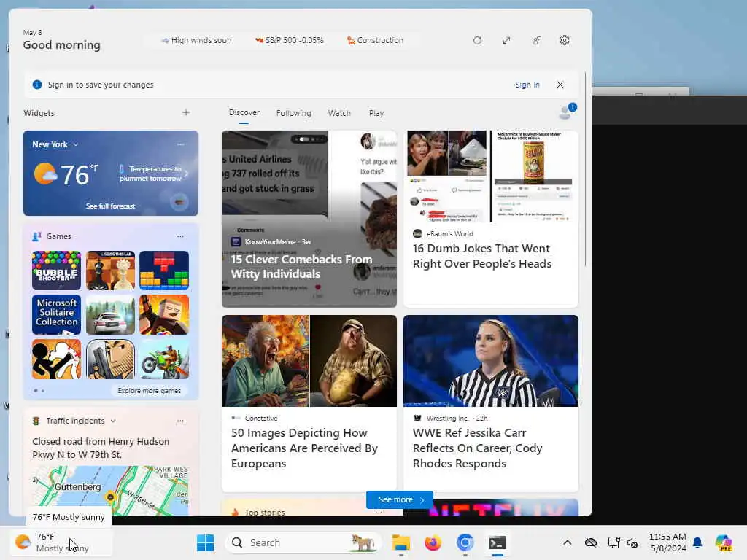Click the taskbar Search box
The width and height of the screenshot is (747, 560).
[303, 542]
